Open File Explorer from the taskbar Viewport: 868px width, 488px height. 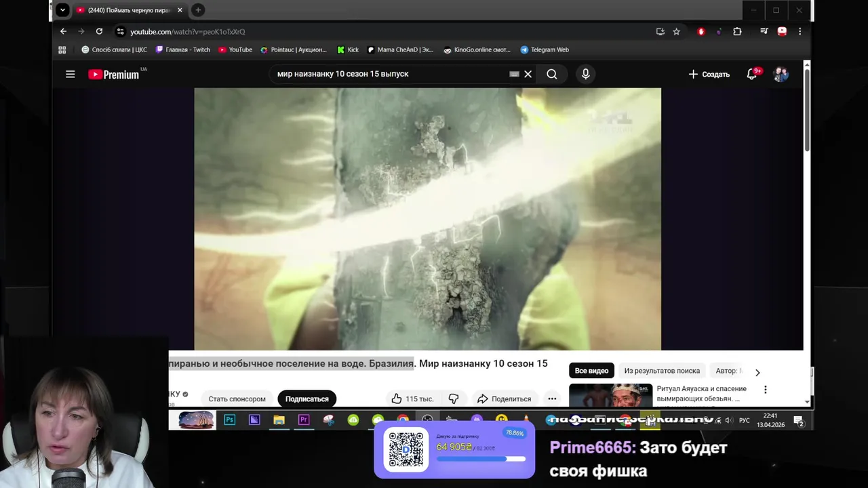coord(279,420)
